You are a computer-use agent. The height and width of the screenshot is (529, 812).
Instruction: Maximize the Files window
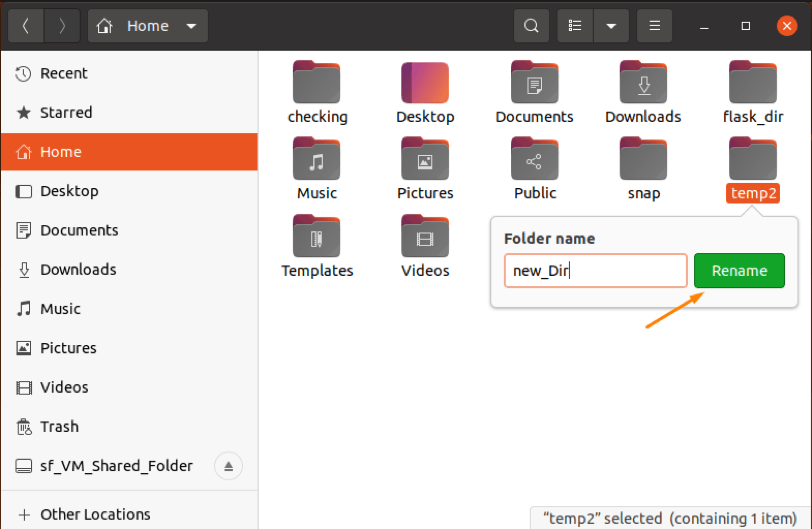click(x=745, y=26)
